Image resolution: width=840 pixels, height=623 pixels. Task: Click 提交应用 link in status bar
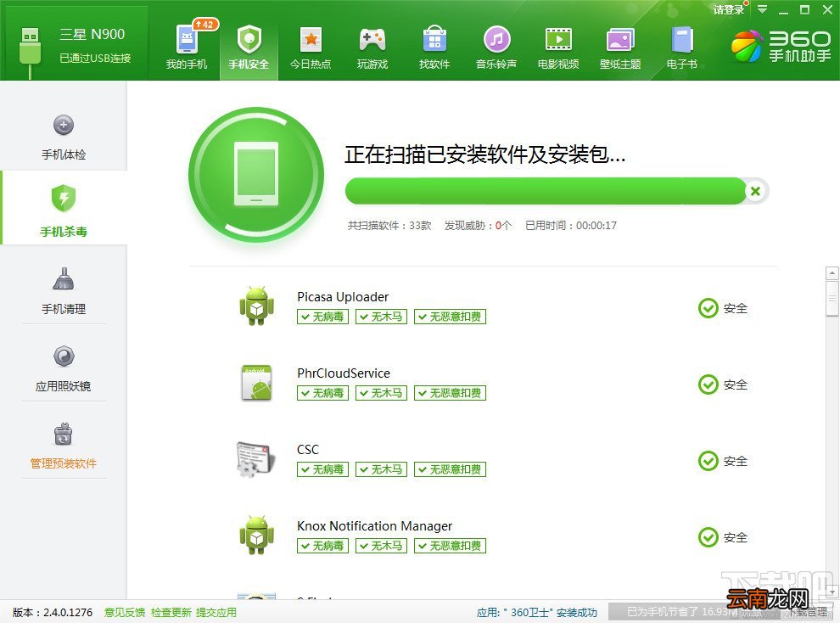coord(216,612)
